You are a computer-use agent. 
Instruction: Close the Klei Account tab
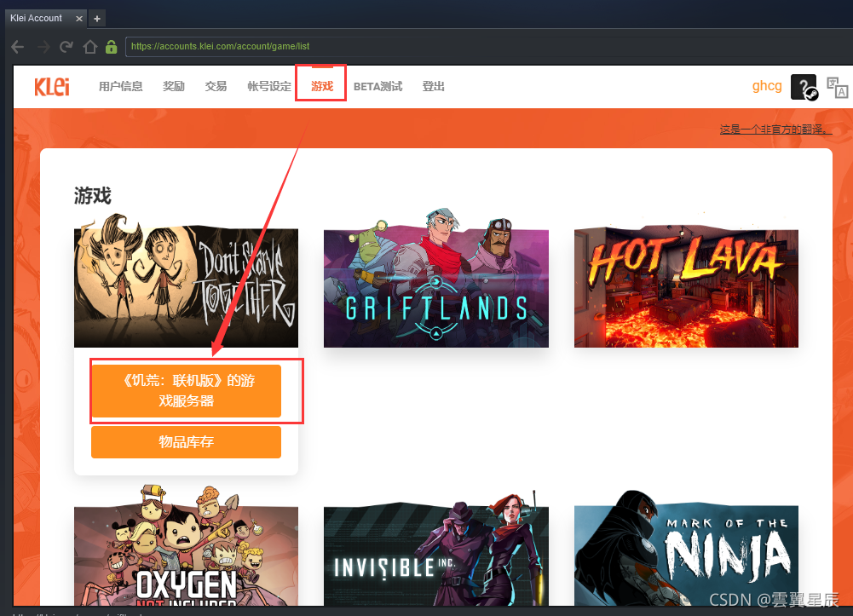pos(79,19)
